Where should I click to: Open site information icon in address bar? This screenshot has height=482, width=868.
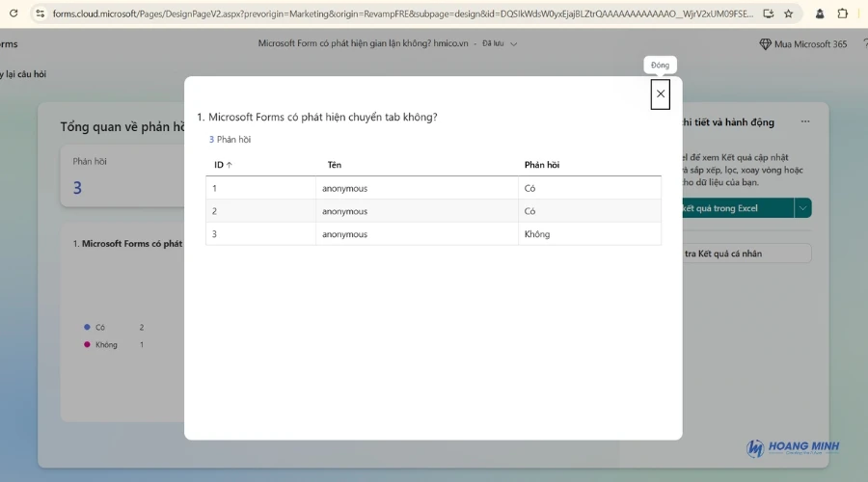40,13
